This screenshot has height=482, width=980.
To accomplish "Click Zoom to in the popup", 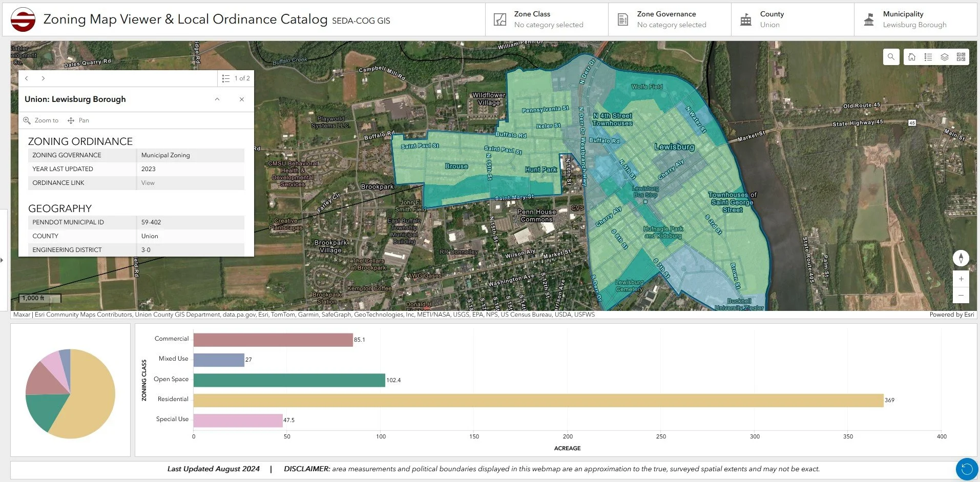I will click(x=41, y=120).
